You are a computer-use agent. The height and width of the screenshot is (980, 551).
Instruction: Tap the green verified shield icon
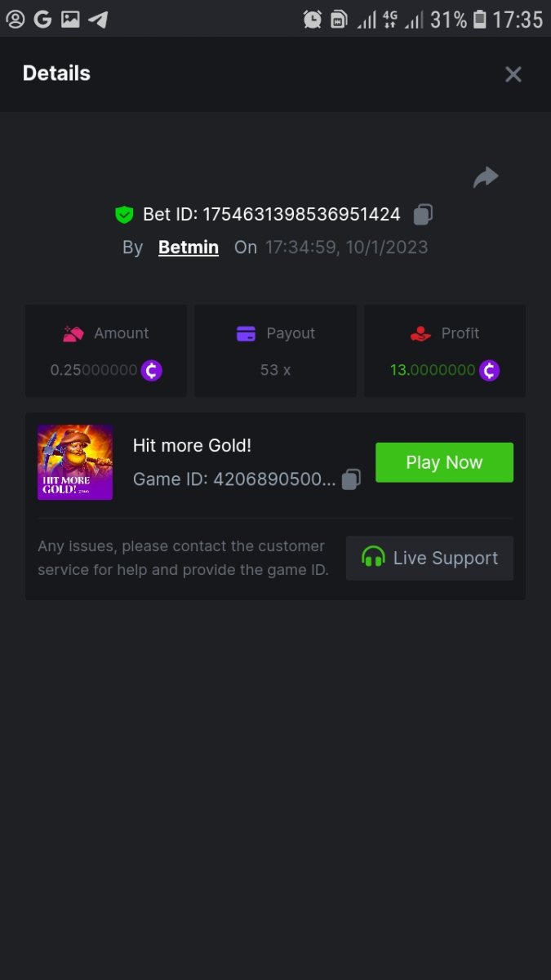click(x=124, y=215)
